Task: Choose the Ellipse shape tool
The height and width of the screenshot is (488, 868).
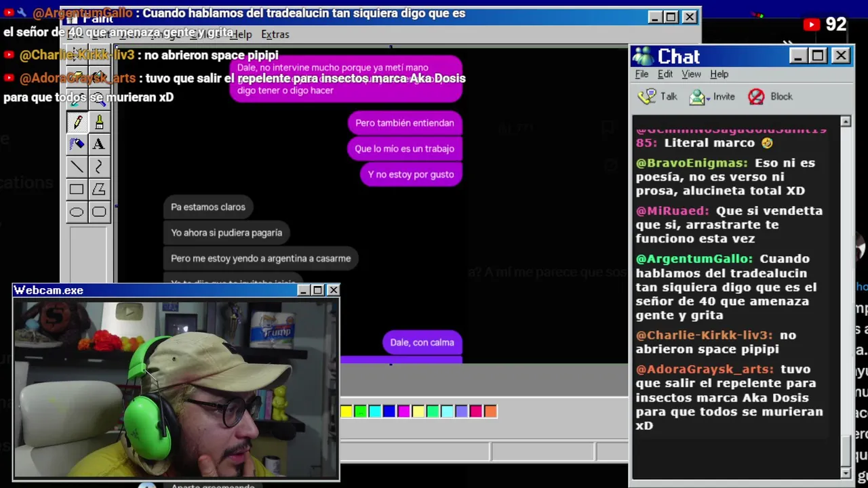Action: (77, 212)
